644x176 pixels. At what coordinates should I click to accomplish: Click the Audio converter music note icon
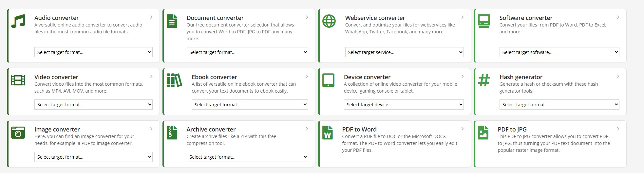click(x=18, y=21)
